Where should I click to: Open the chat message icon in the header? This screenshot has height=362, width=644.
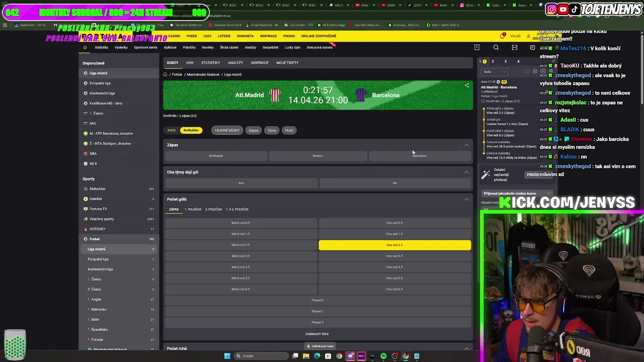(x=532, y=48)
